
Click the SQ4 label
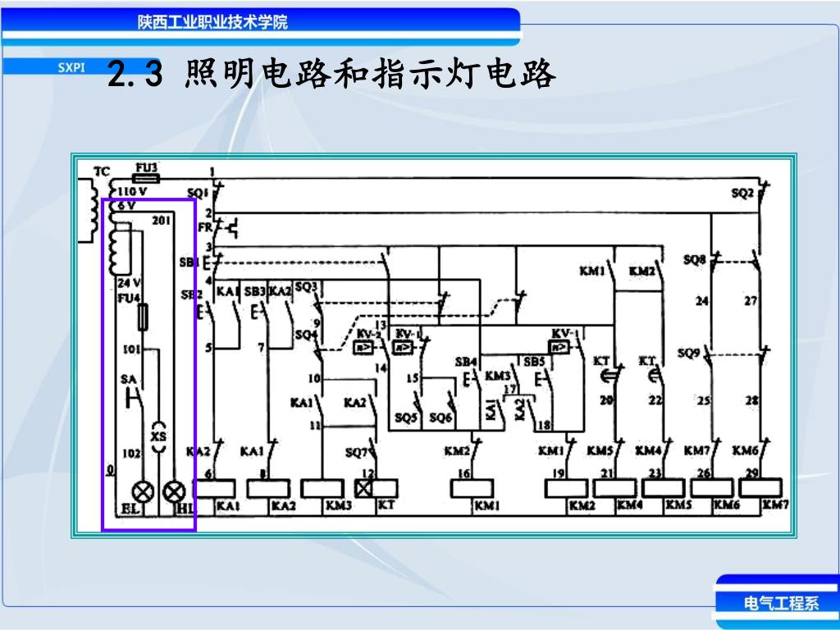coord(306,336)
